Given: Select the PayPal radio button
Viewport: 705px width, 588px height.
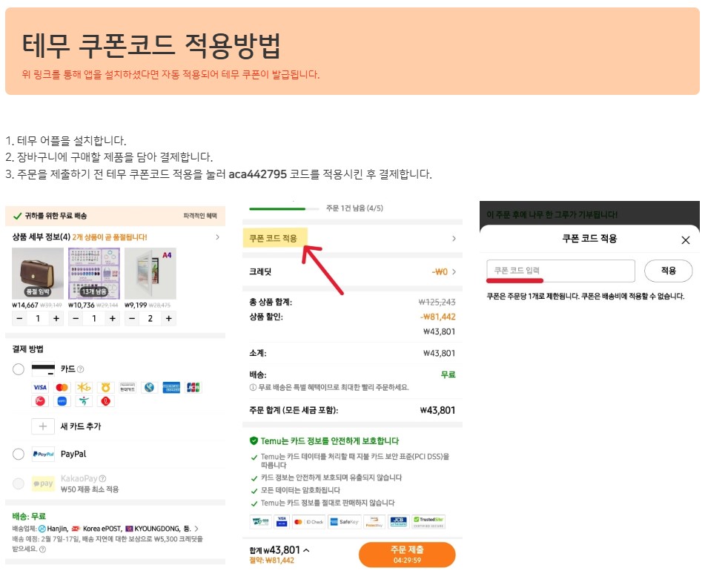Looking at the screenshot, I should coord(19,455).
